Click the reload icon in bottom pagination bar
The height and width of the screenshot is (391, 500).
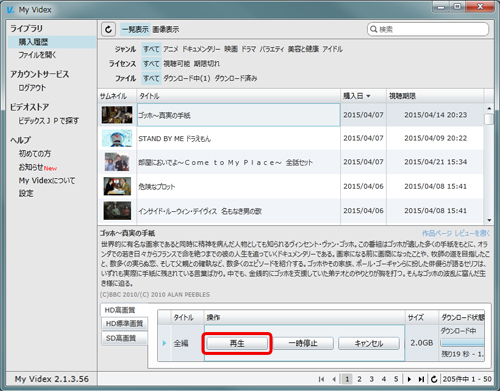[434, 379]
